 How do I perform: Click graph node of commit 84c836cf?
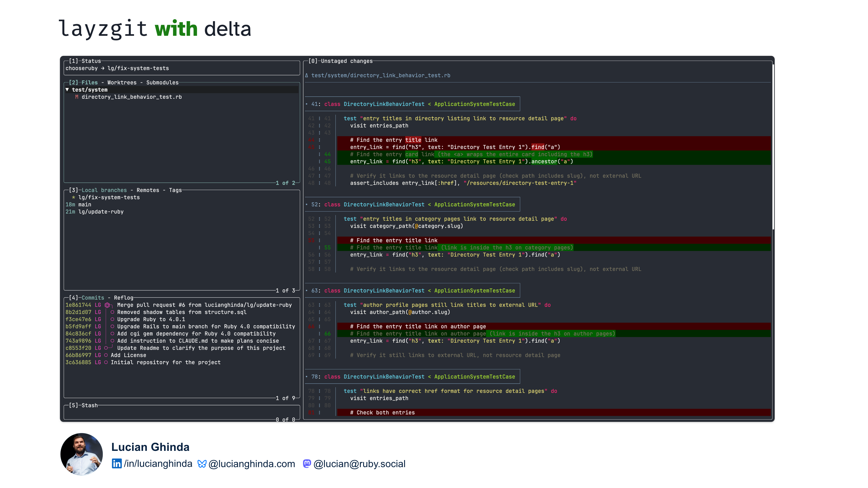(x=112, y=334)
